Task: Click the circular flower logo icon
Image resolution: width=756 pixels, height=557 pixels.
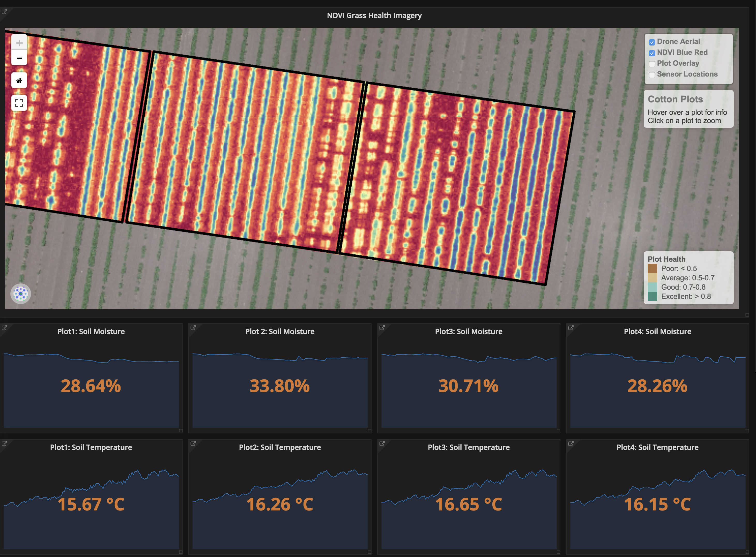Action: [x=21, y=294]
